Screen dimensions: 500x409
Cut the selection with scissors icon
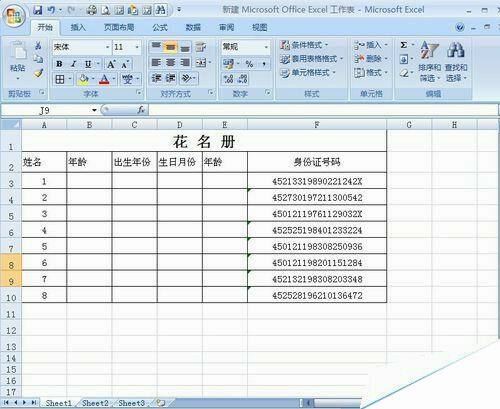38,45
